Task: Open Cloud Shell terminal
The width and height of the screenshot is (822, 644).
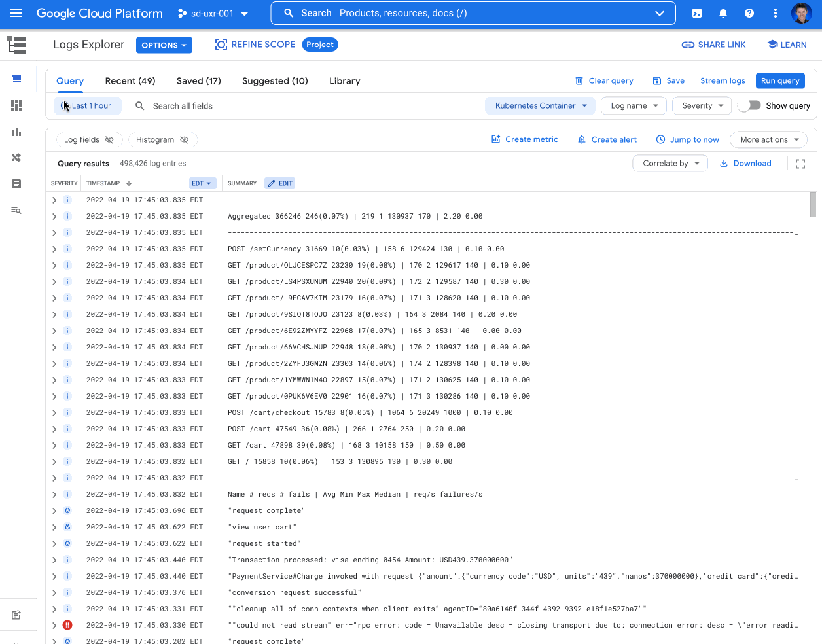Action: click(696, 13)
